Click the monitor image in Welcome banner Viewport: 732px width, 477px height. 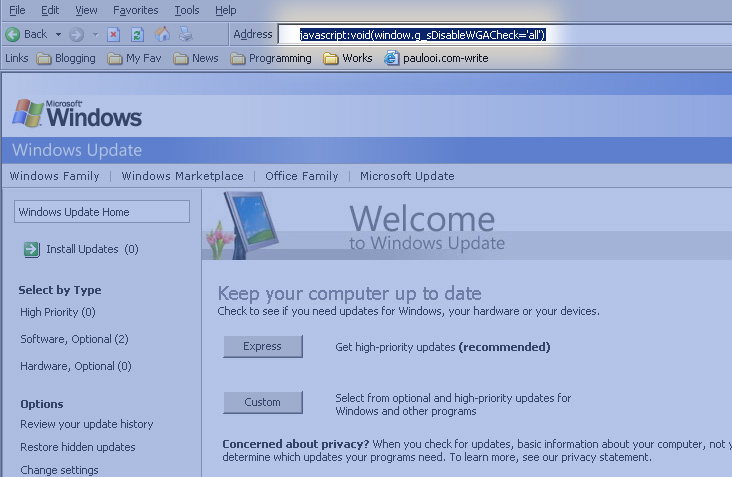pos(251,224)
